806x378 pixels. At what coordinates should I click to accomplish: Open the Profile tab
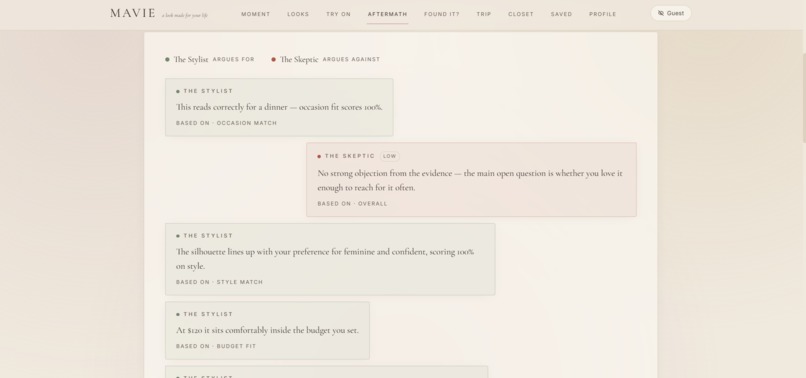[602, 14]
